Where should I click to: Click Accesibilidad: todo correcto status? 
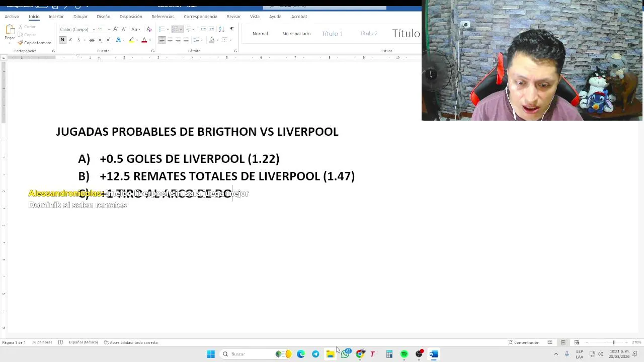131,342
